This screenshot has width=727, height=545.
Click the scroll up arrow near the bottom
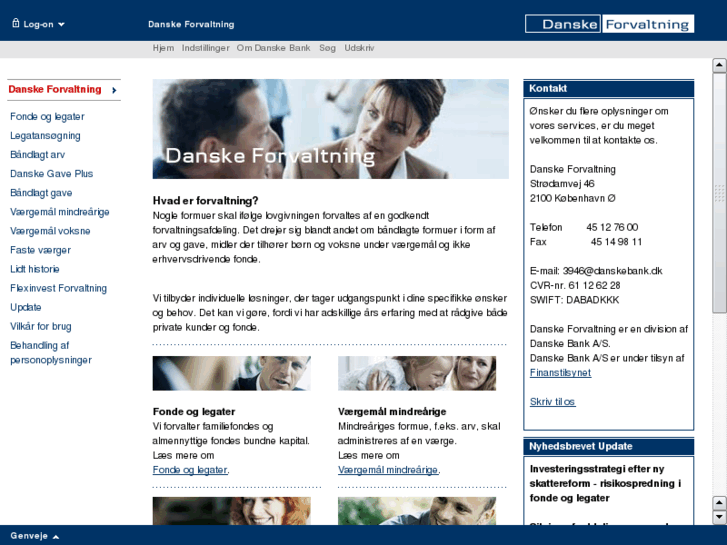point(719,503)
